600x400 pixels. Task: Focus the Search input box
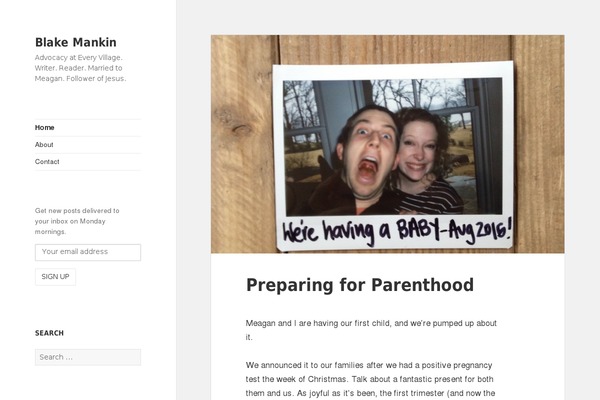point(88,357)
